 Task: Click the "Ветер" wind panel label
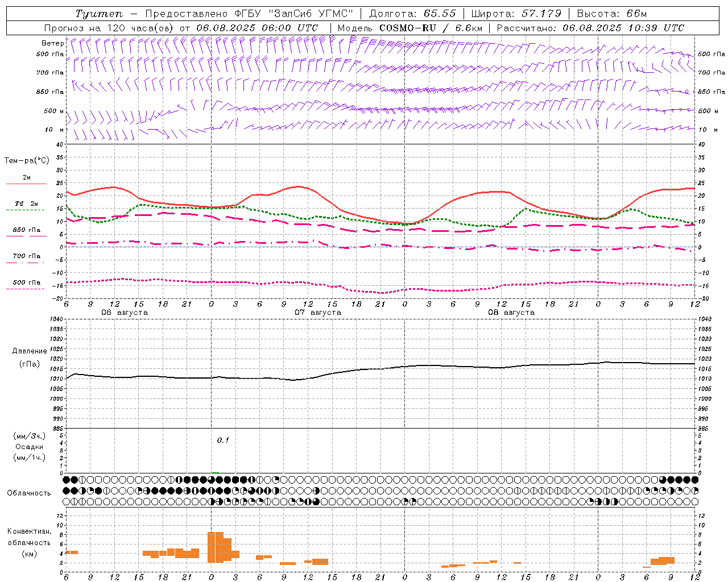click(53, 43)
